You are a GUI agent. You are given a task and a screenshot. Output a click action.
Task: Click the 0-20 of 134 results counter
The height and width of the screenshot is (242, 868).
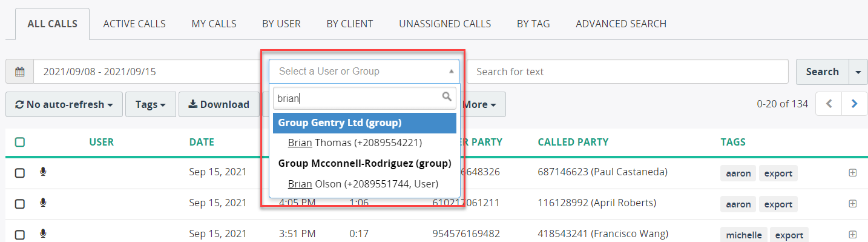point(783,104)
